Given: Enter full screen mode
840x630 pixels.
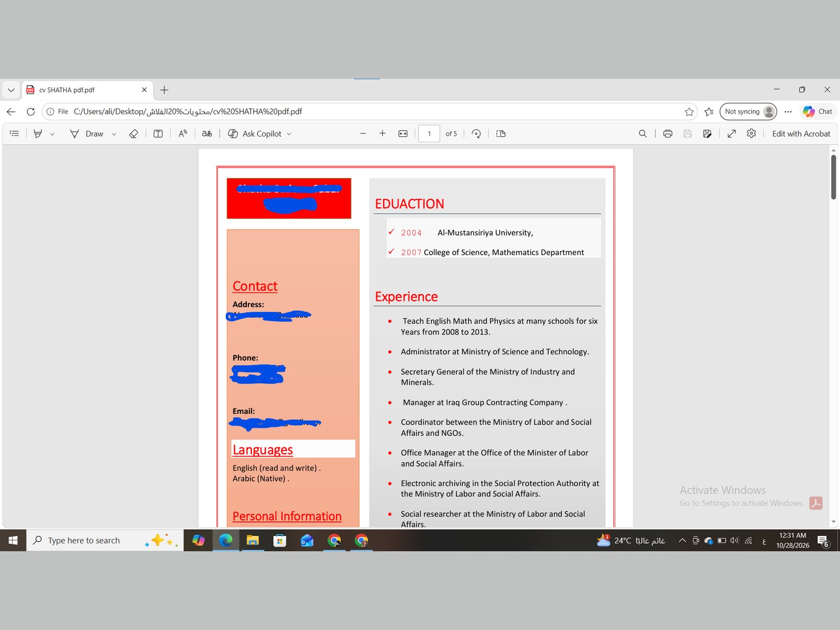Looking at the screenshot, I should pos(731,134).
